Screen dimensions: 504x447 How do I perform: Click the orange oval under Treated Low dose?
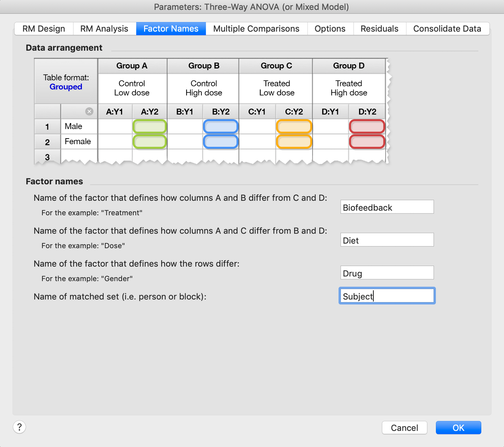click(294, 127)
